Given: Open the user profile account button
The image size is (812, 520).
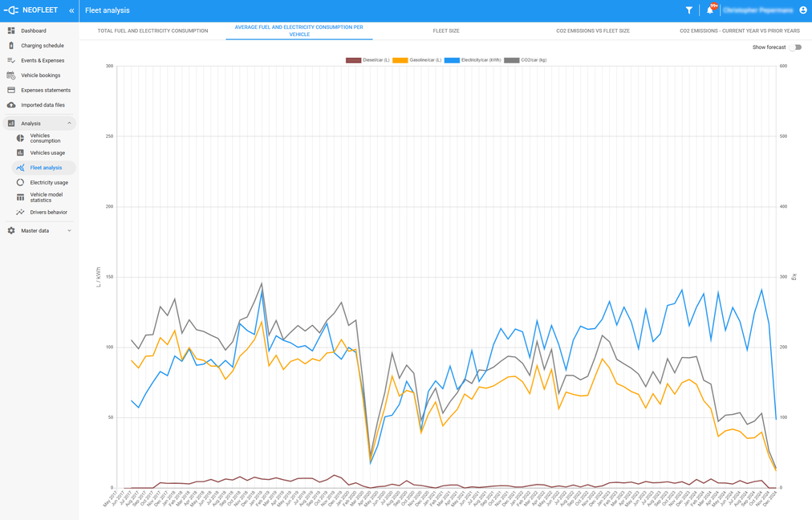Looking at the screenshot, I should [x=802, y=10].
